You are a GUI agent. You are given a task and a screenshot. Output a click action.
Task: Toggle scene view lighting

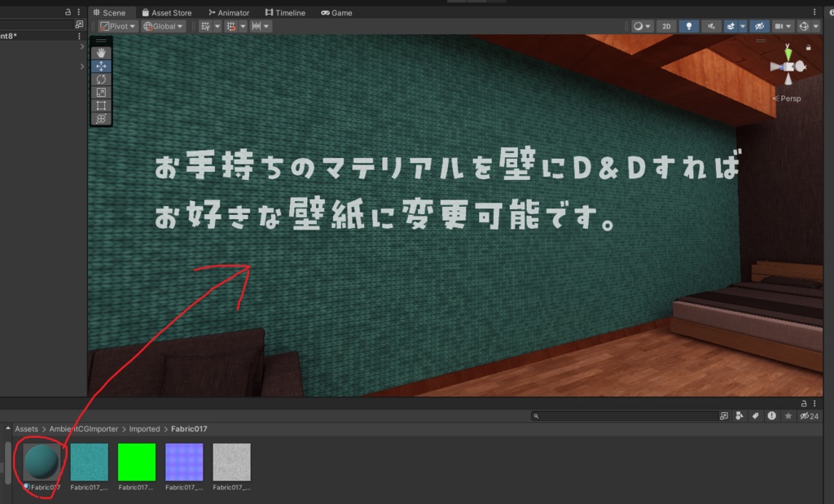[688, 26]
